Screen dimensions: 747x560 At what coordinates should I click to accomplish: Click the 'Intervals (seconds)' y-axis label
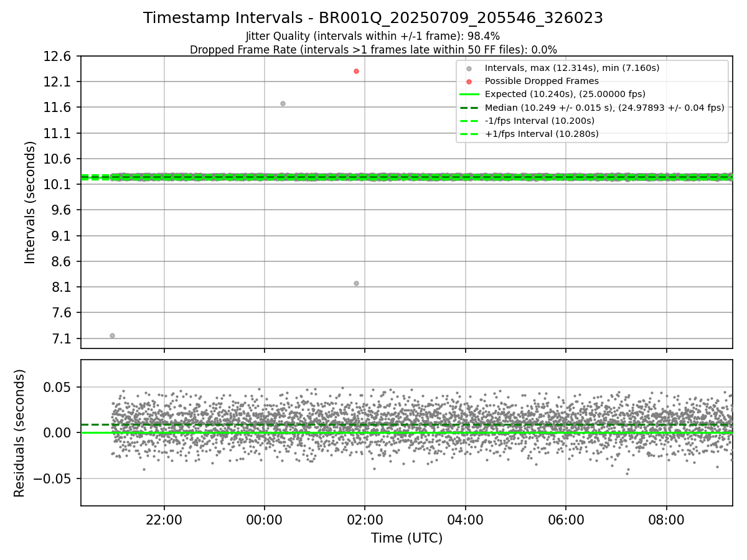pos(31,202)
